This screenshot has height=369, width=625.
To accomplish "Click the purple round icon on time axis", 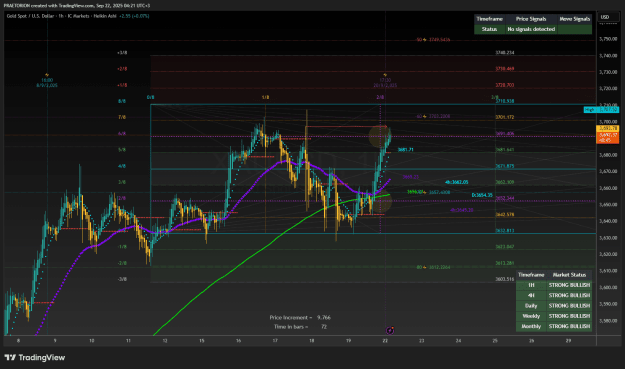I will [x=390, y=330].
